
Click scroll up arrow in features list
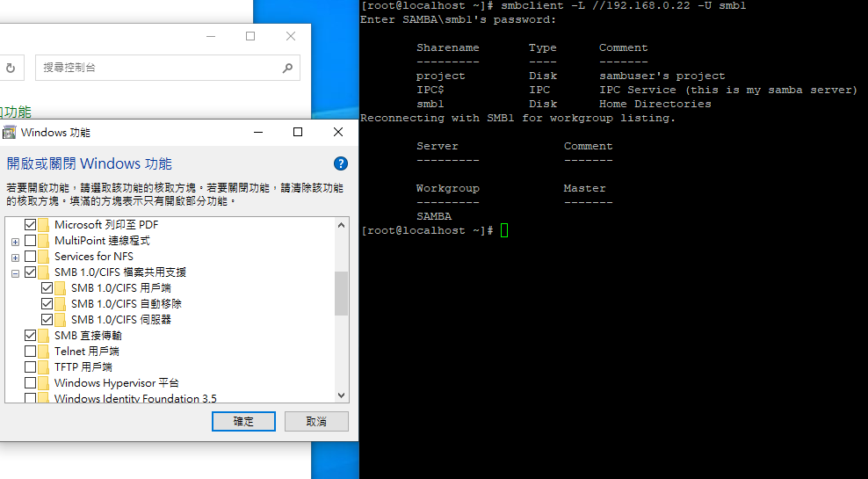(341, 225)
